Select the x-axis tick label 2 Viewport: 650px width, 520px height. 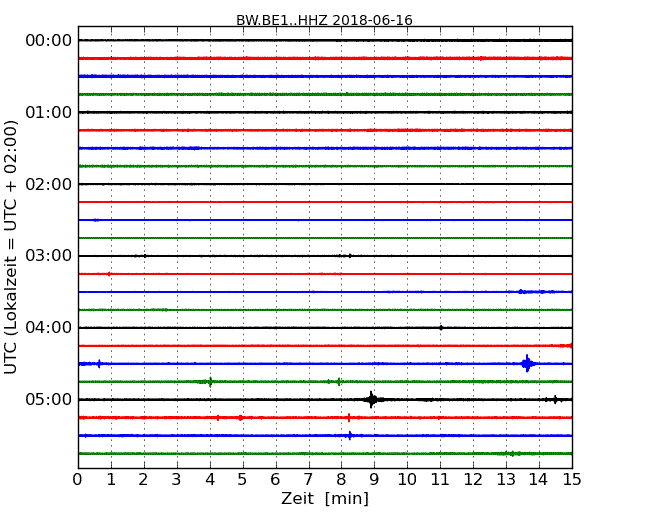coord(143,480)
